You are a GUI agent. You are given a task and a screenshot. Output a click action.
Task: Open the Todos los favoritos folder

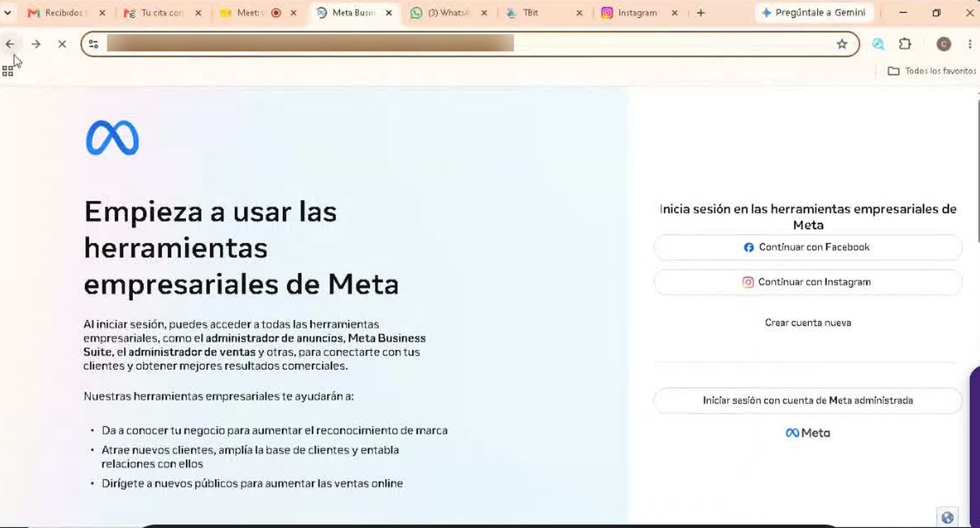932,71
